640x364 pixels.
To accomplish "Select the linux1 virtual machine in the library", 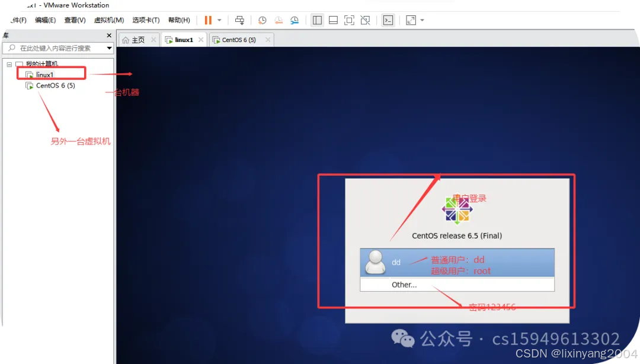I will point(44,75).
